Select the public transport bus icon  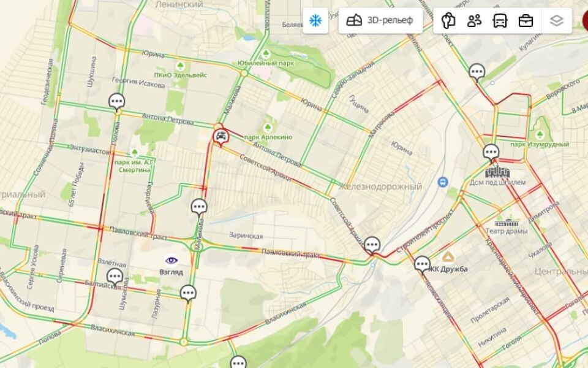pos(500,21)
